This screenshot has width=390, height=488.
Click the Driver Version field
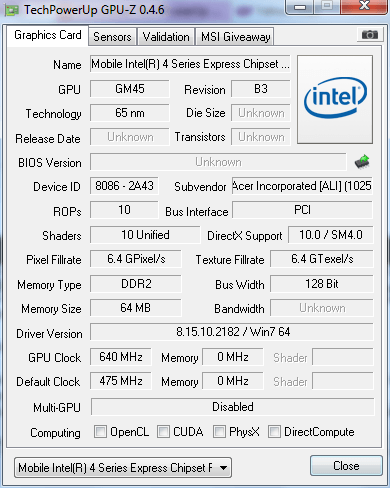[232, 332]
